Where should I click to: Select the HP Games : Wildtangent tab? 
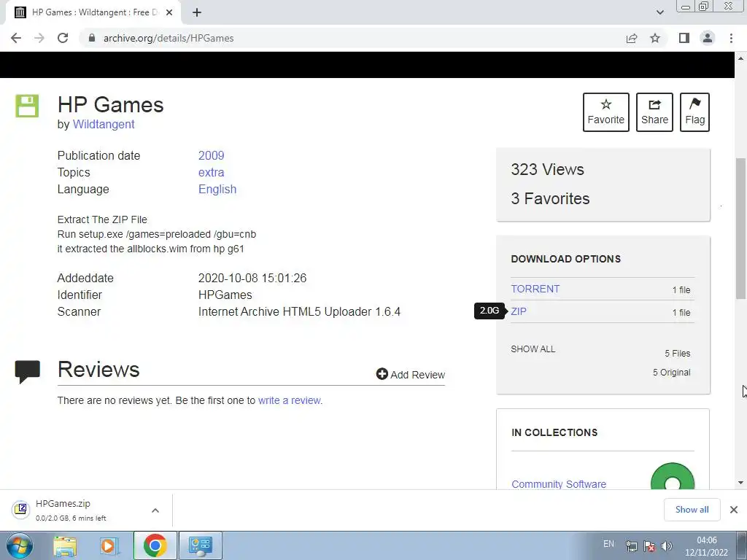pos(93,12)
